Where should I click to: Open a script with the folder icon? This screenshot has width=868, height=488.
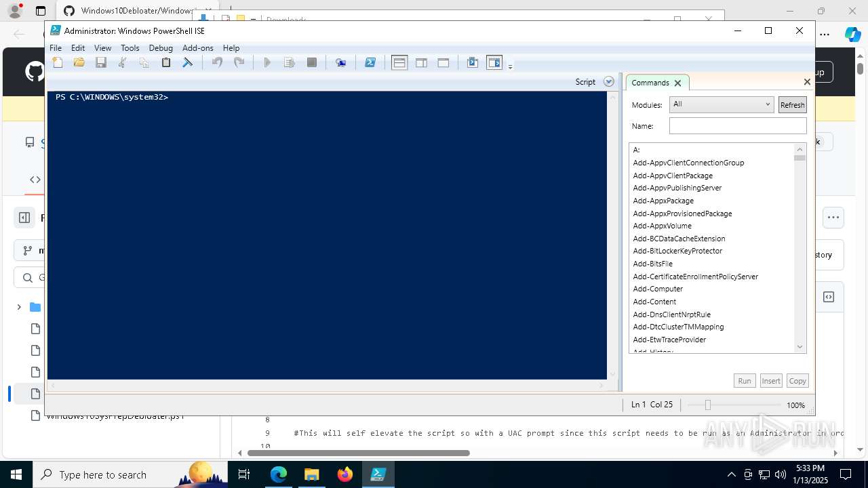click(x=79, y=62)
